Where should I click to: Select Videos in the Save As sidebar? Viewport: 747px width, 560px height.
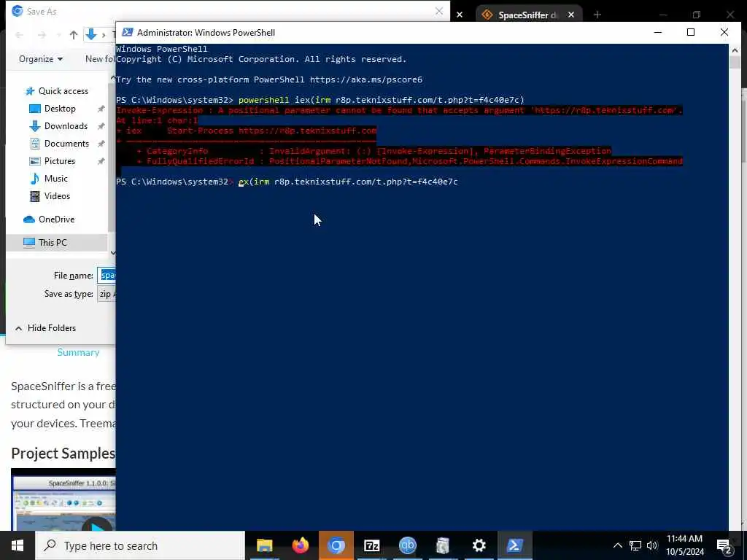[x=57, y=195]
